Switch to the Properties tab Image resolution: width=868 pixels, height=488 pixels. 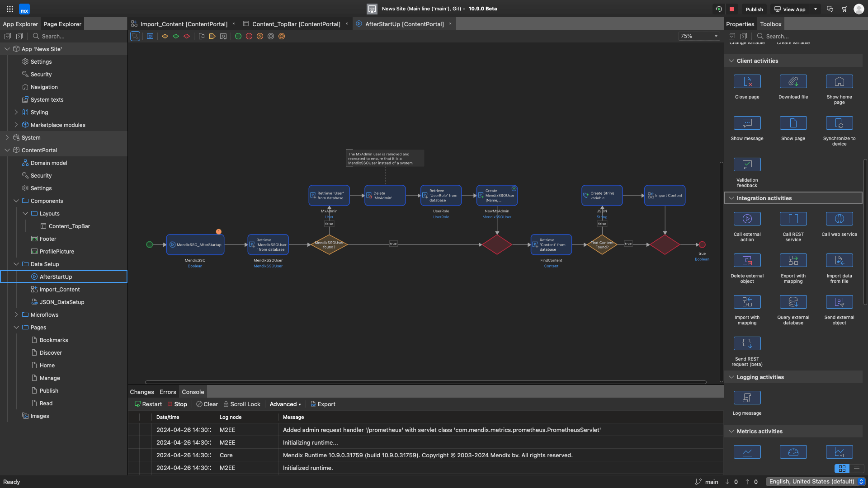[740, 24]
